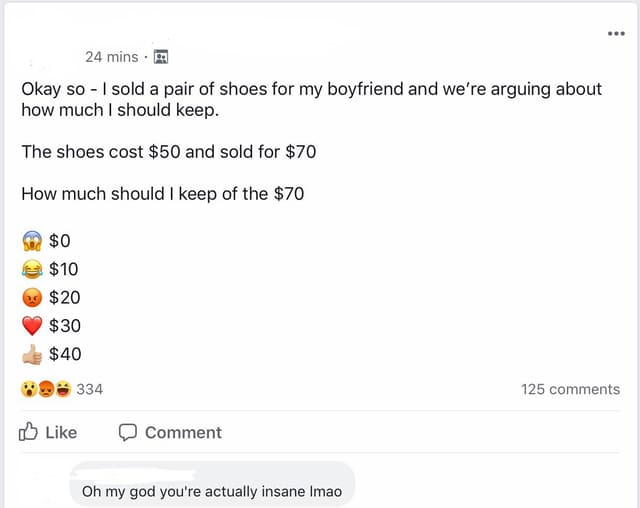This screenshot has width=640, height=508.
Task: Click the blurred commenter name above the comment
Action: click(x=137, y=473)
